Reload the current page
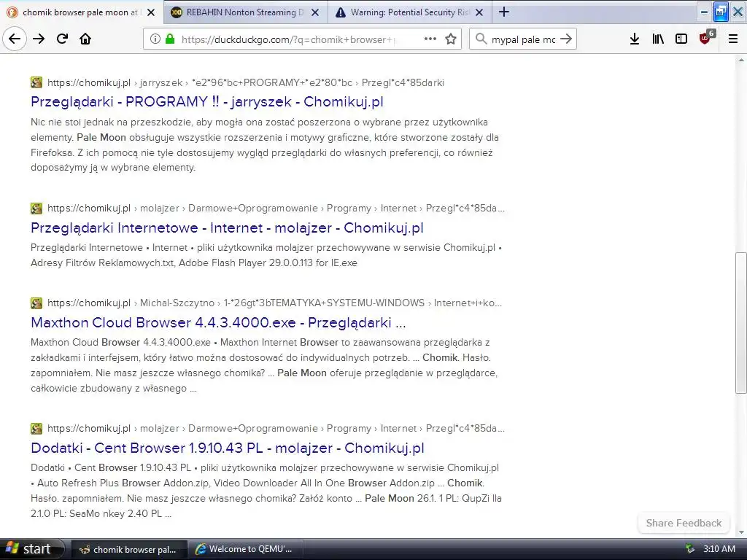 [x=62, y=39]
